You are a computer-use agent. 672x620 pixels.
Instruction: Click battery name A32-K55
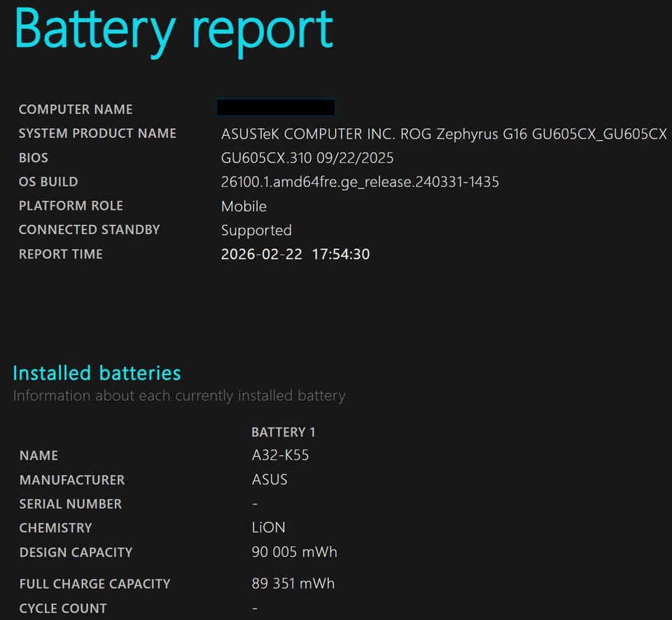[280, 455]
